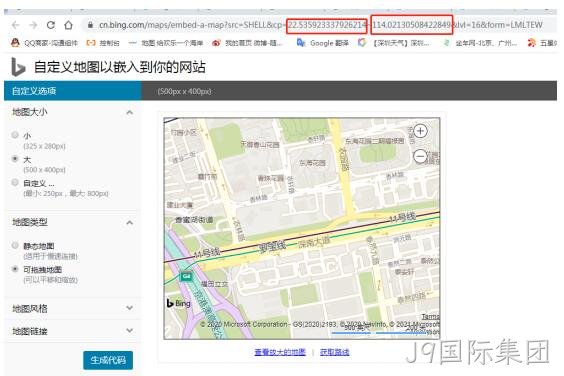Select the 可拖拽地图 radio button
The image size is (564, 376).
(x=15, y=269)
